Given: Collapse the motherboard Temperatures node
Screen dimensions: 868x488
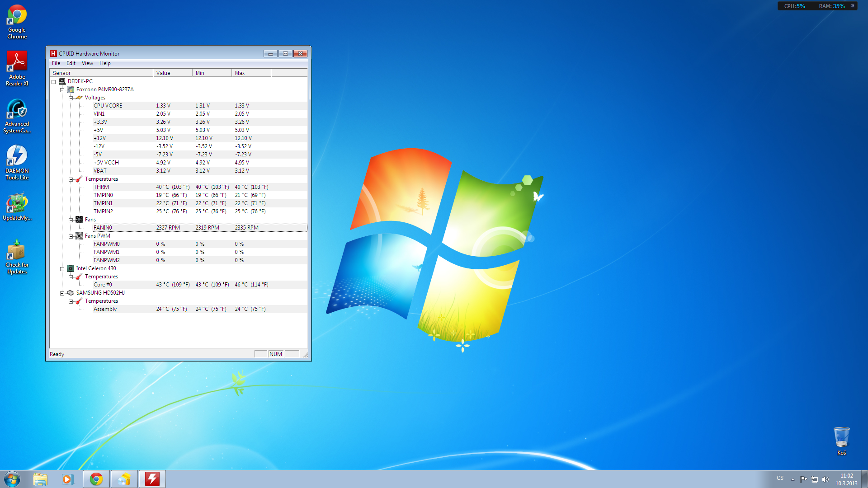Looking at the screenshot, I should tap(71, 179).
